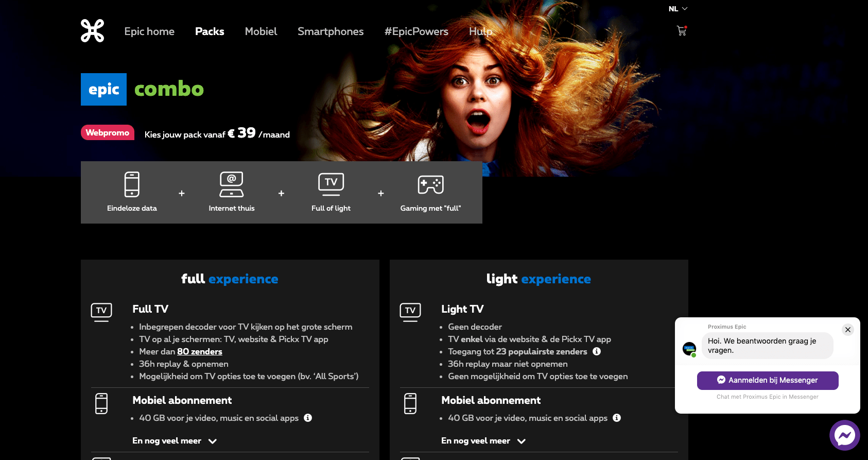This screenshot has width=868, height=460.
Task: Click the Internet thuis laptop icon
Action: [x=232, y=184]
